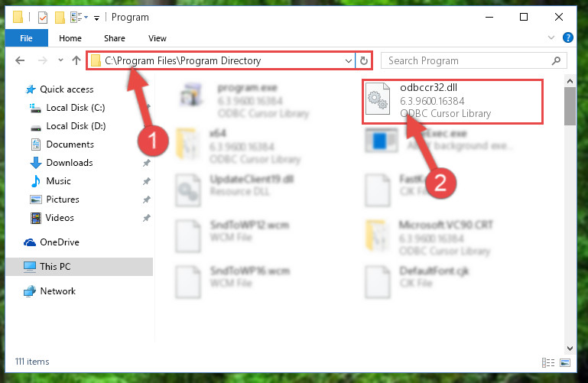This screenshot has width=588, height=383.
Task: Open the File menu
Action: coord(26,38)
